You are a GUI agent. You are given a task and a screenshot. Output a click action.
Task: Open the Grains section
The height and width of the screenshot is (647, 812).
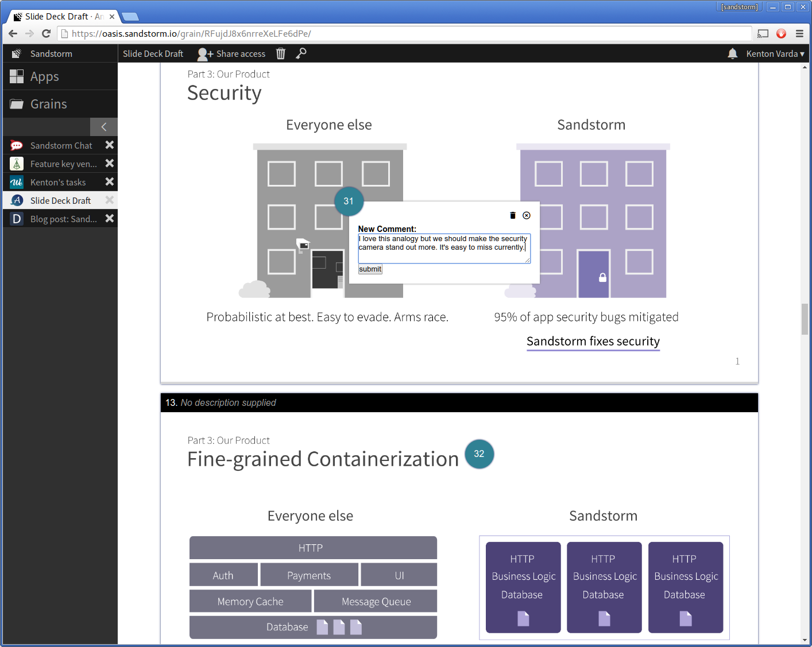(48, 104)
